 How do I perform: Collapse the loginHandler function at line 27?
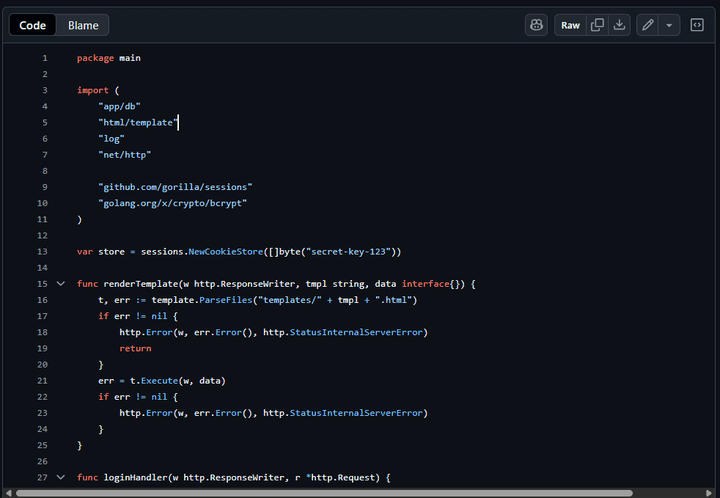coord(61,477)
